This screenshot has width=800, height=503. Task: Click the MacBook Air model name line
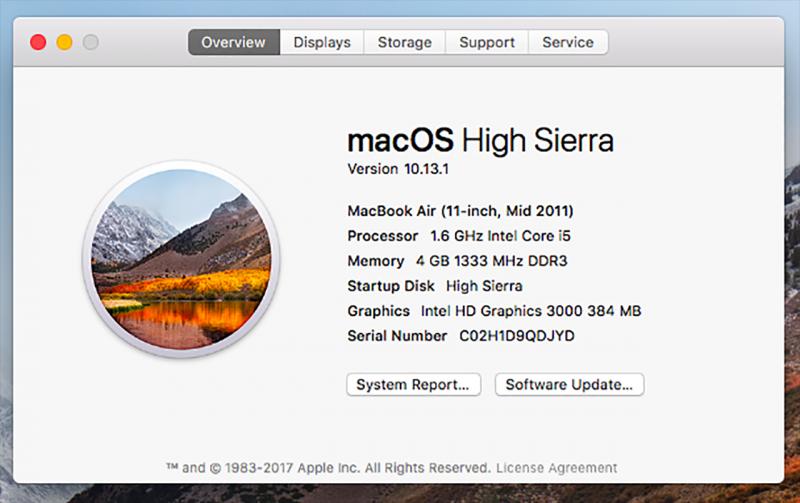point(460,211)
